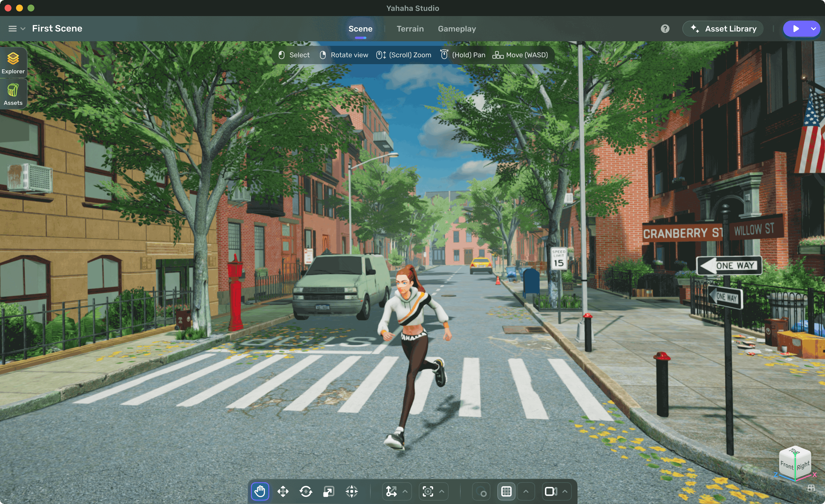Select the scale tool icon

[x=328, y=491]
